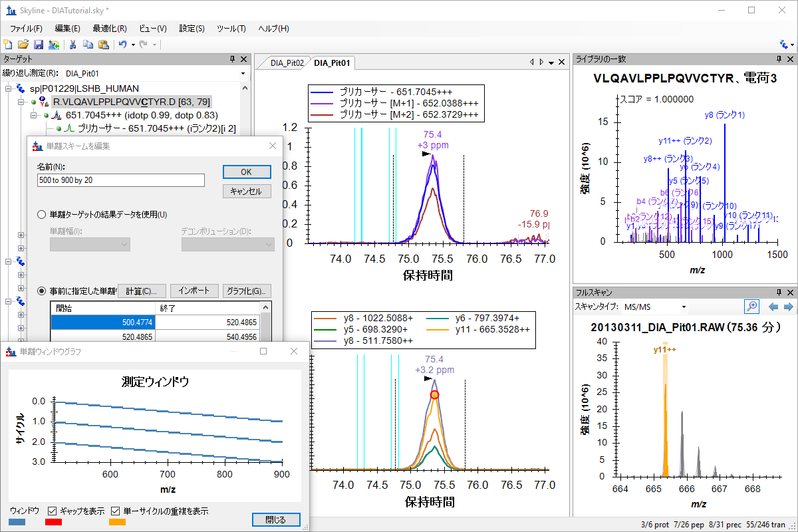Open the ヘルプ(H) menu

(273, 29)
